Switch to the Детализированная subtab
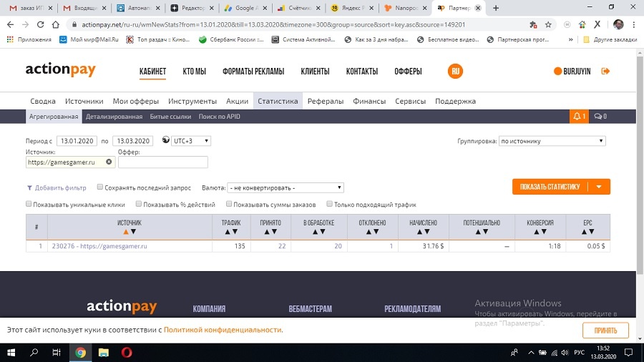The width and height of the screenshot is (644, 362). point(114,117)
